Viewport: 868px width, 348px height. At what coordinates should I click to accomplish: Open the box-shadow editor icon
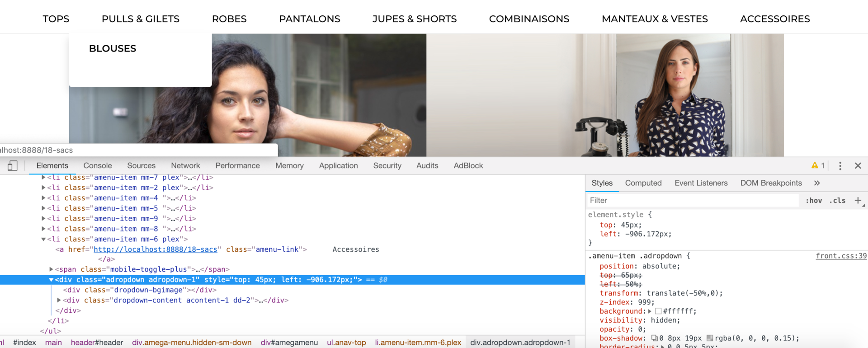tap(654, 338)
